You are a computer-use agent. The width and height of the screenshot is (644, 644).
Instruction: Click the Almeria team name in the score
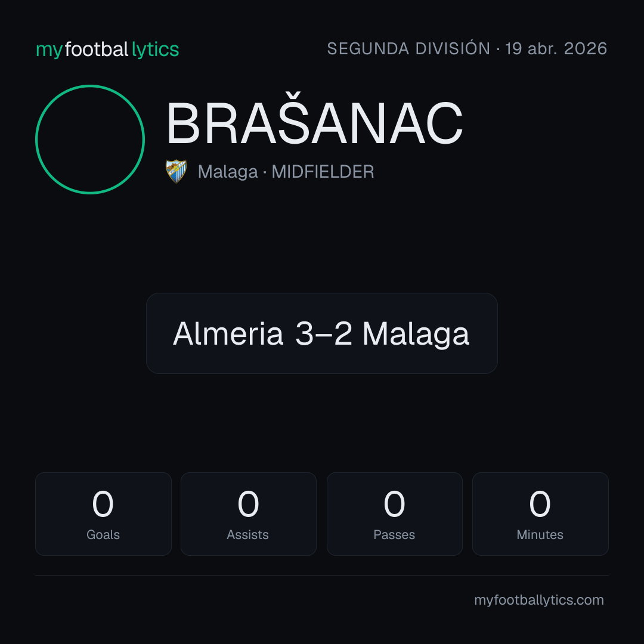coord(228,333)
